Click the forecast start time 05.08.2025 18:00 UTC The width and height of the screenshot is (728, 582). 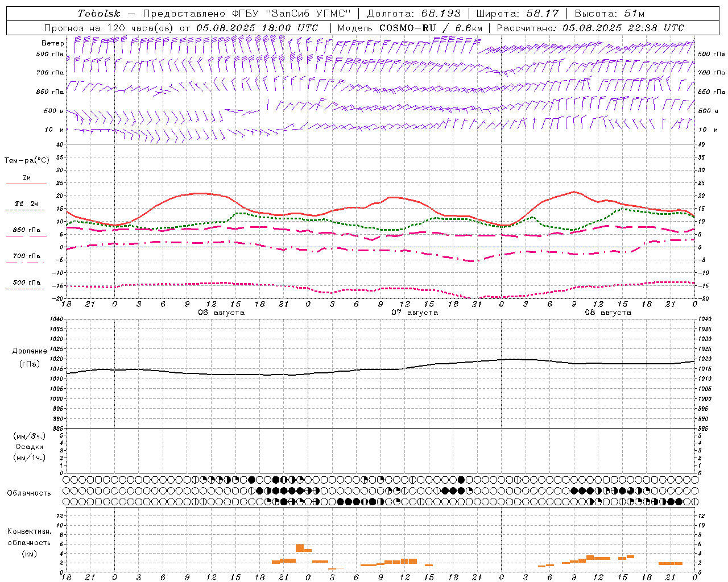click(258, 28)
